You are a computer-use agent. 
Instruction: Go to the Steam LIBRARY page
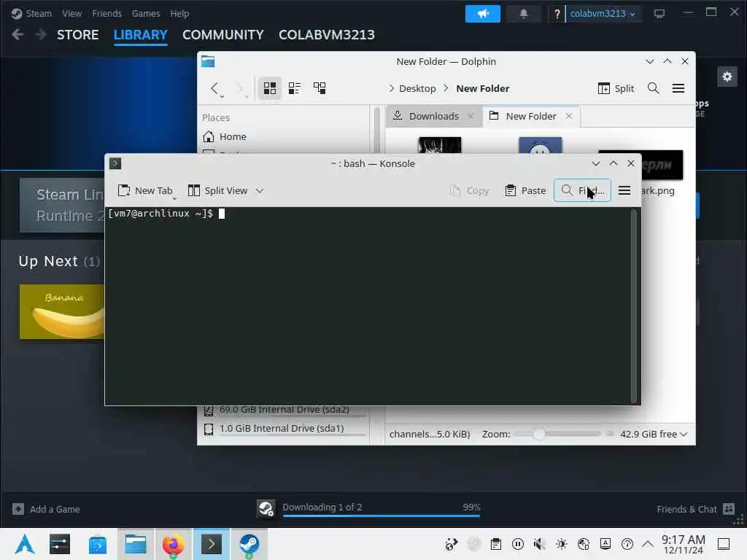coord(141,35)
